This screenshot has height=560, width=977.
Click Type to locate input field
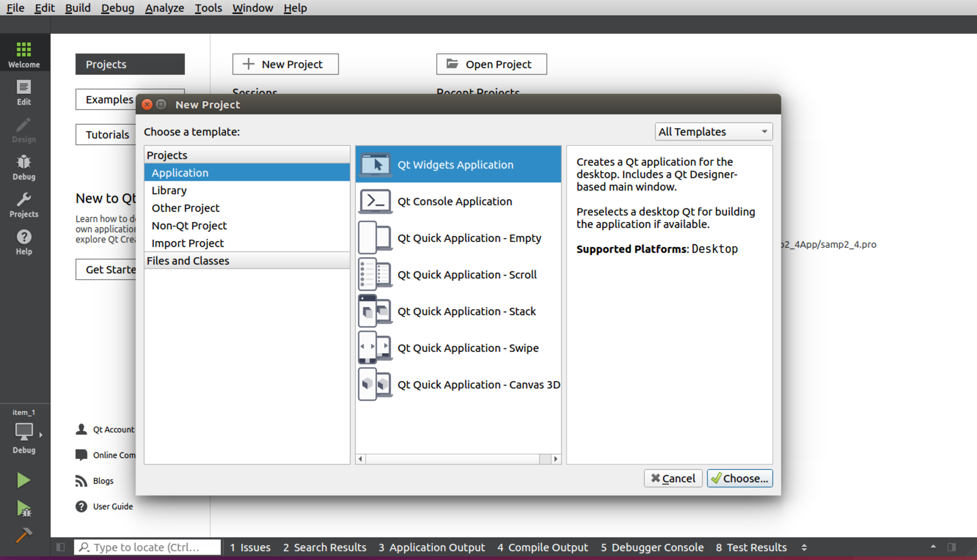[148, 547]
